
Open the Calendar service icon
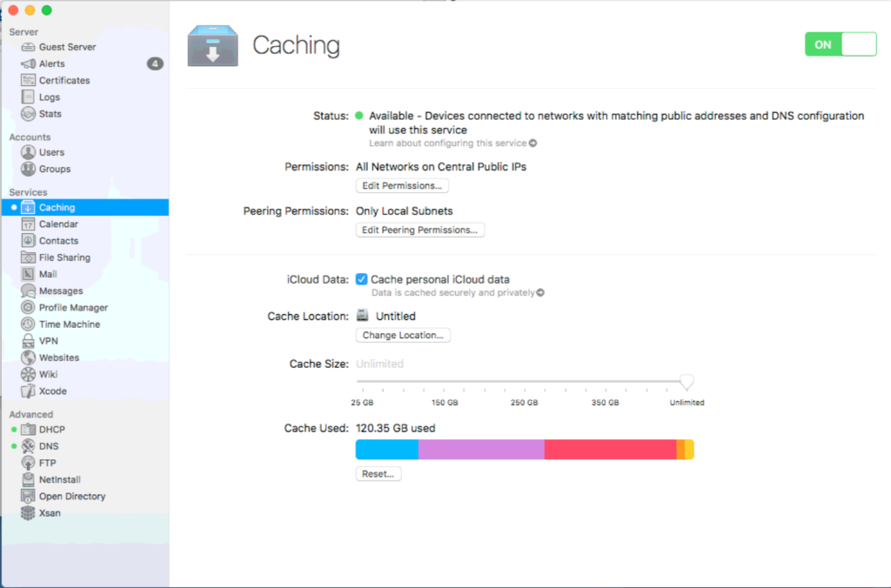coord(28,224)
